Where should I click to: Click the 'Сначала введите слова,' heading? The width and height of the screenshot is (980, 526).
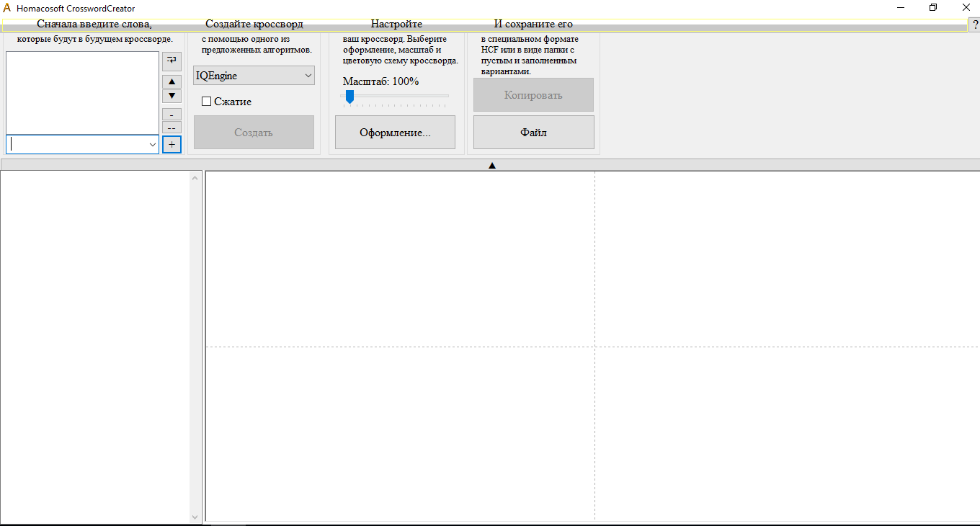94,24
